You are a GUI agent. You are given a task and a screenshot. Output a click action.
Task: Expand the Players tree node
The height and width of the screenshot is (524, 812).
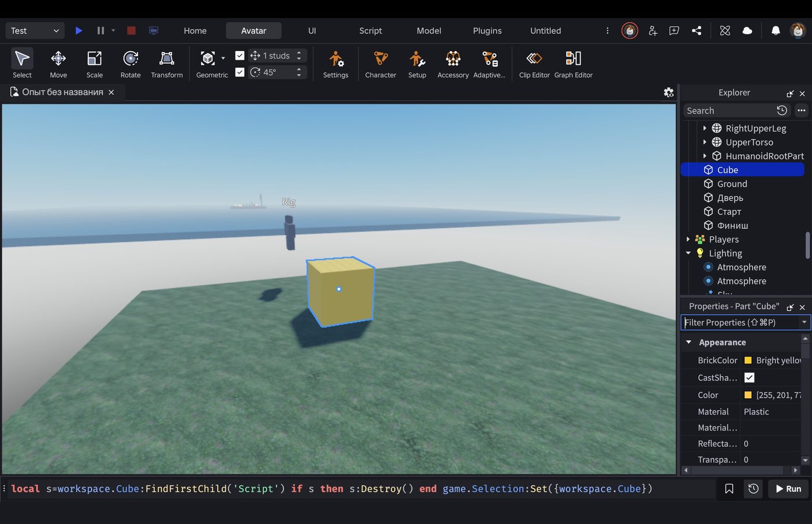(x=688, y=239)
